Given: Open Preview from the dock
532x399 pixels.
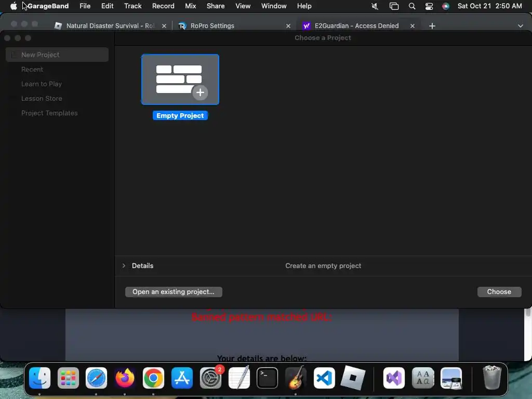Looking at the screenshot, I should tap(451, 378).
